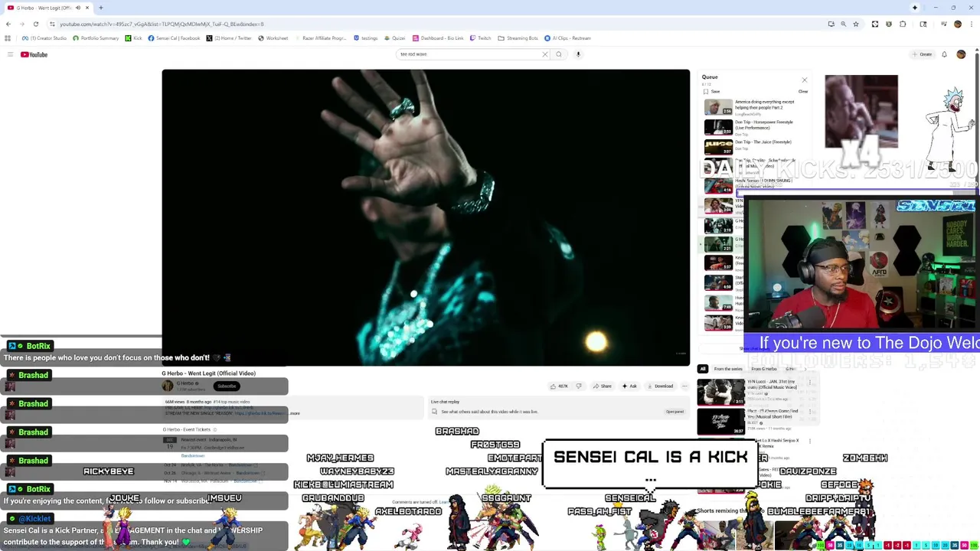This screenshot has width=980, height=551.
Task: Open AI Clips - Restream bookmark
Action: [x=568, y=38]
